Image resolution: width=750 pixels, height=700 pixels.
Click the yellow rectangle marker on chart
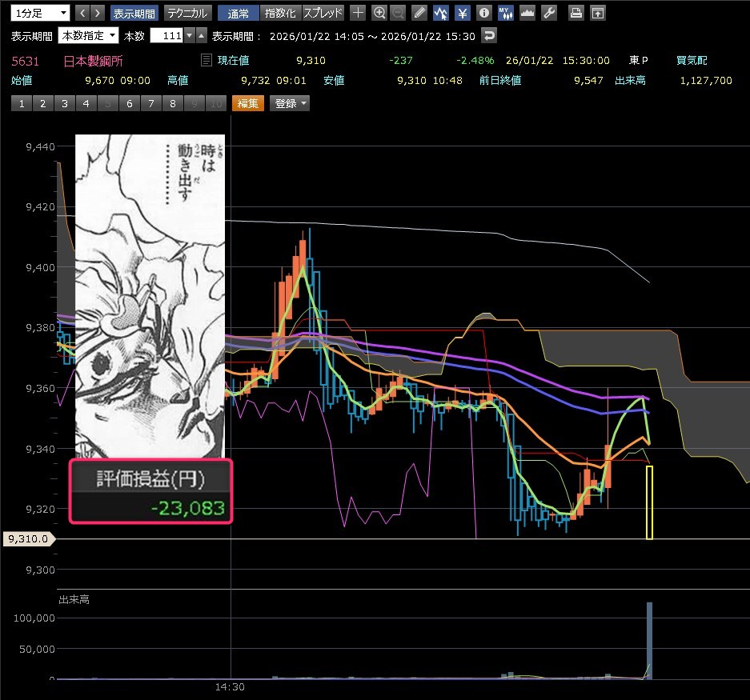click(x=649, y=502)
